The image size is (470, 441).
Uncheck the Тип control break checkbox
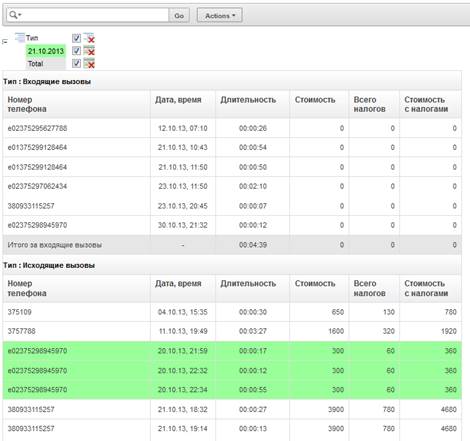pyautogui.click(x=76, y=38)
